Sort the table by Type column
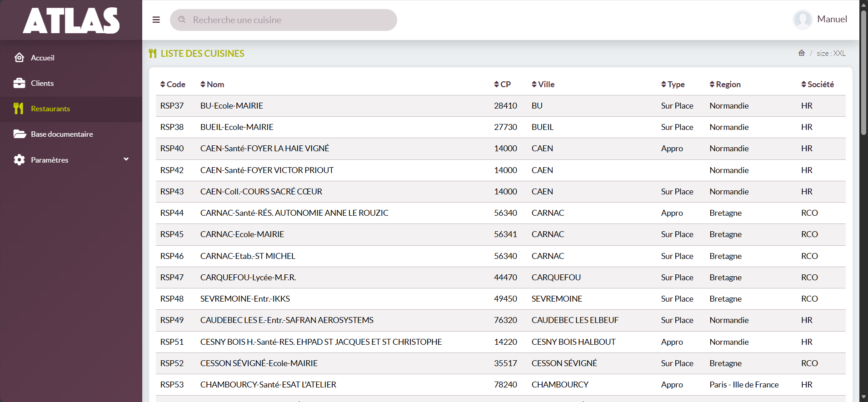 tap(673, 84)
